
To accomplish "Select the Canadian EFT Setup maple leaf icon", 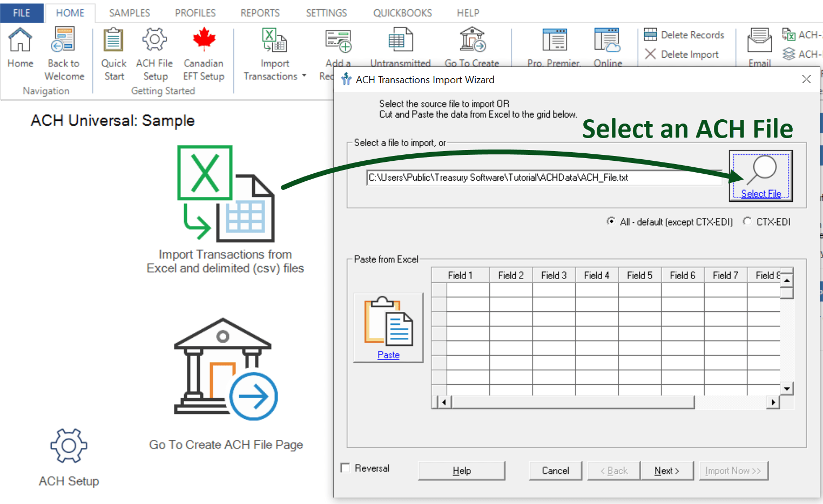I will (x=204, y=39).
